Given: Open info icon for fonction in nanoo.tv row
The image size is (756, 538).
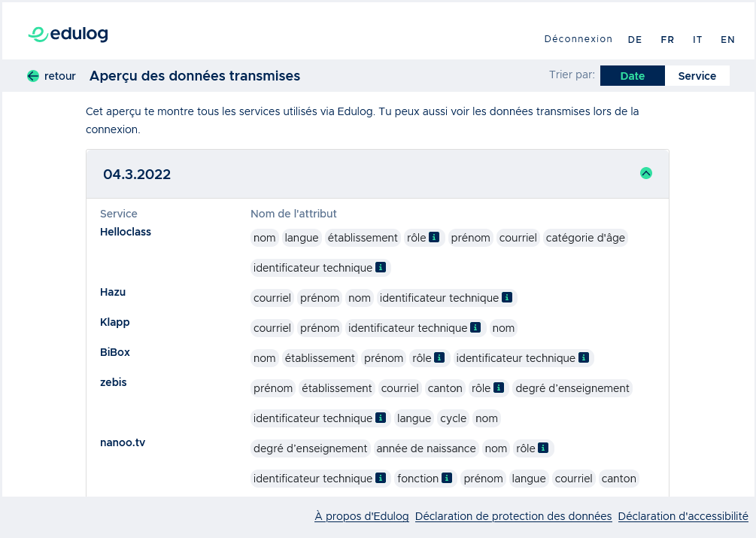Looking at the screenshot, I should pyautogui.click(x=447, y=478).
